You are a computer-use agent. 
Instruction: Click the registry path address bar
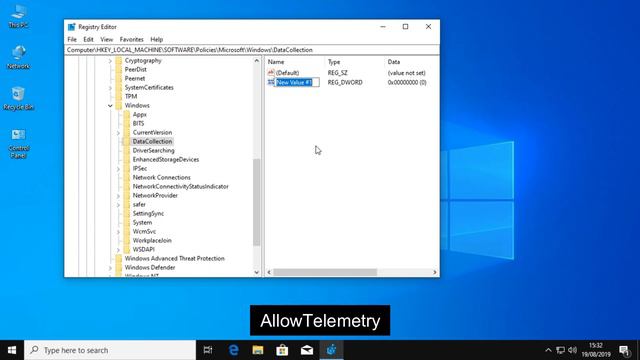(x=252, y=50)
